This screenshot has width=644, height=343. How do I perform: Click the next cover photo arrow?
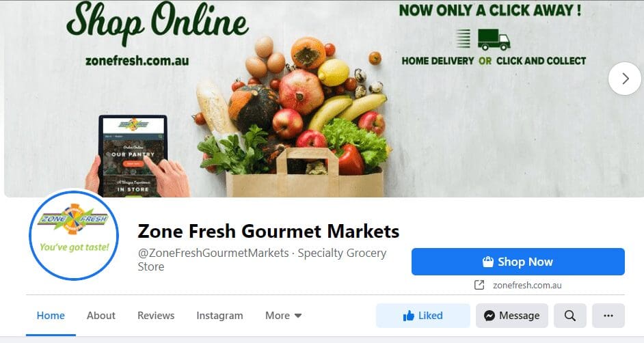coord(625,79)
